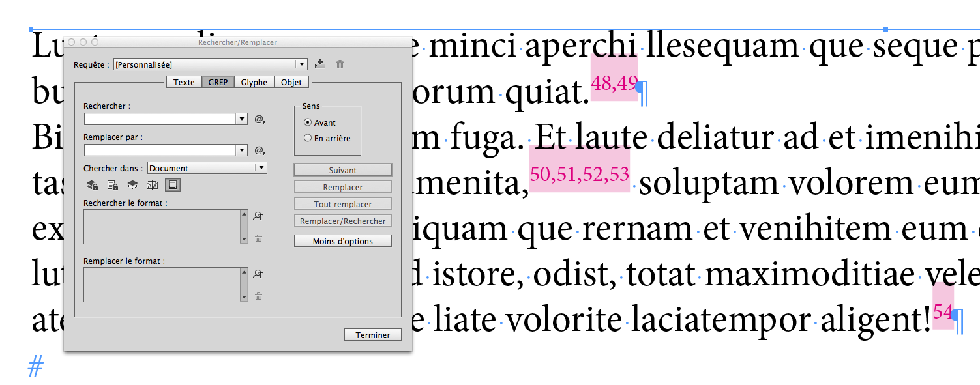Toggle Include Hidden Layers search icon
Image resolution: width=980 pixels, height=385 pixels.
(132, 185)
